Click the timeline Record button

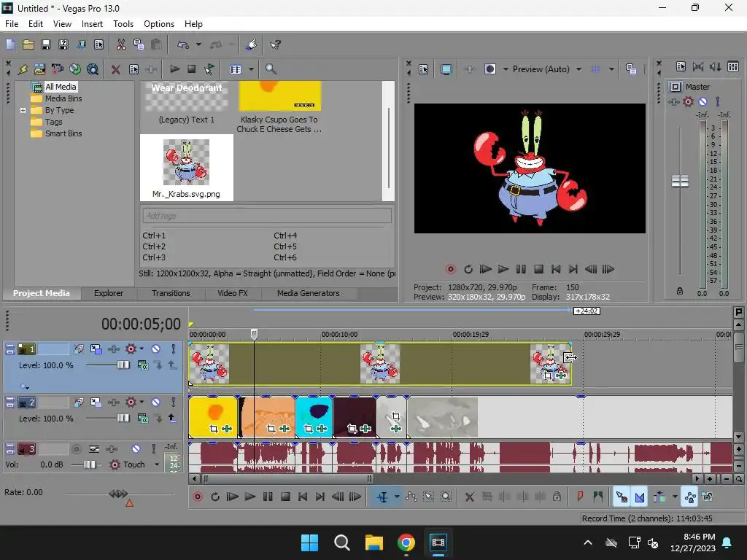(198, 497)
